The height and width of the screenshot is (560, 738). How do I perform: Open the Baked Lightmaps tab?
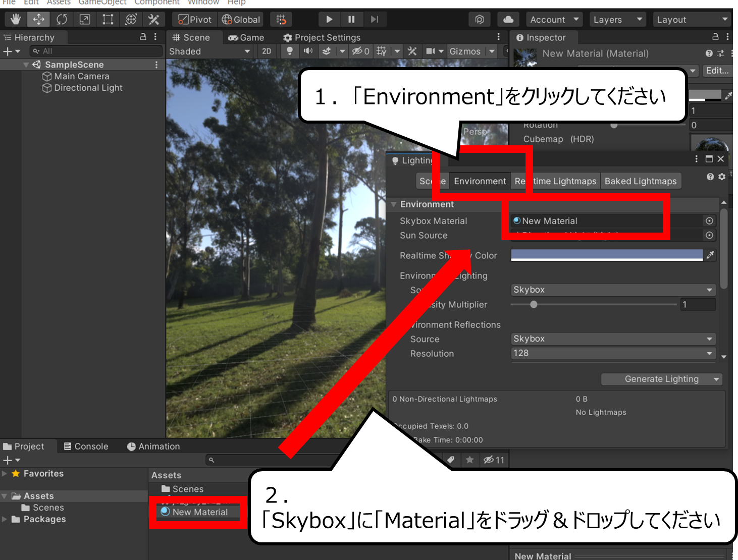point(641,181)
